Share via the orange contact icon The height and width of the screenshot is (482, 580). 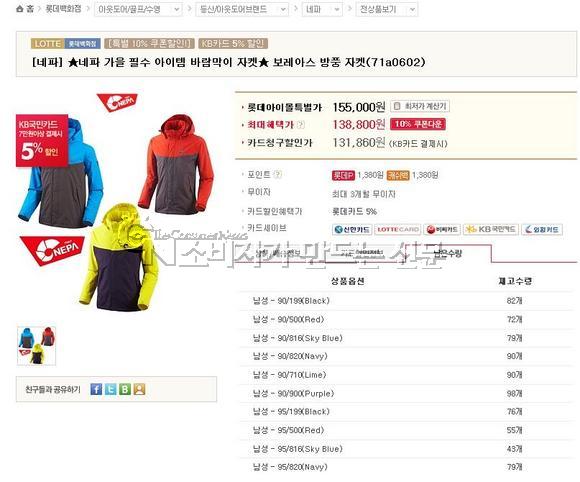coord(139,389)
